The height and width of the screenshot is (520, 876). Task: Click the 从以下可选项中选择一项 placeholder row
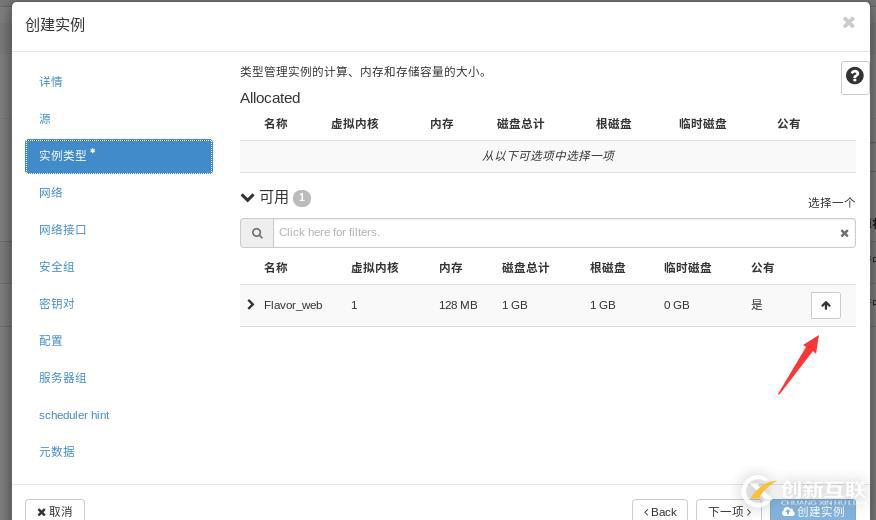548,156
